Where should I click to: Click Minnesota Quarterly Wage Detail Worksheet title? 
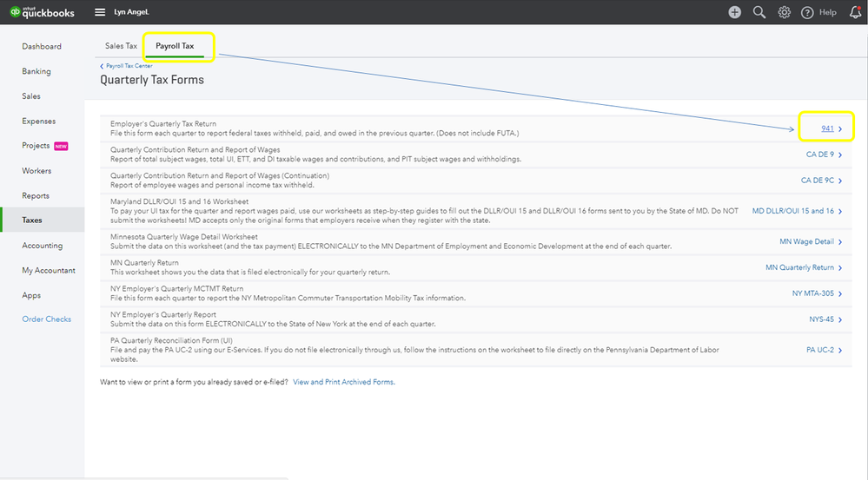pos(184,237)
